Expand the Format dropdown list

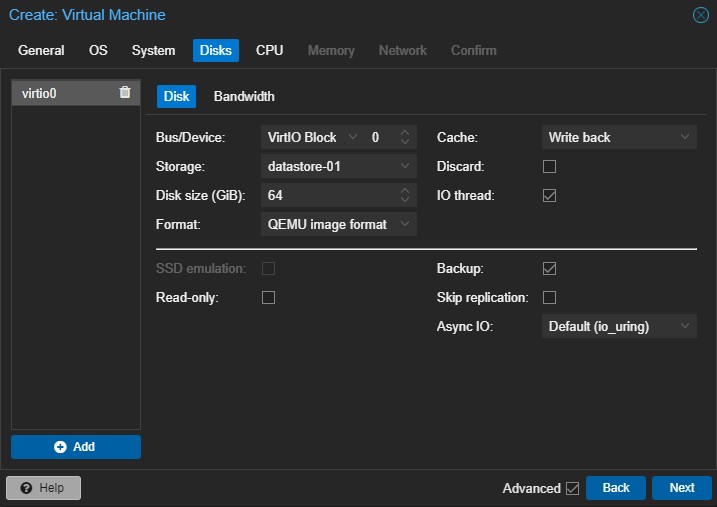pos(338,224)
